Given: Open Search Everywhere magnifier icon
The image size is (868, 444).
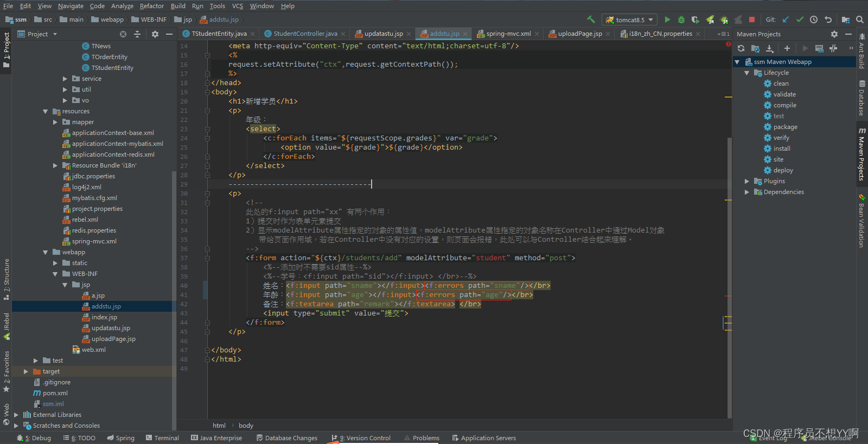Looking at the screenshot, I should pyautogui.click(x=860, y=20).
